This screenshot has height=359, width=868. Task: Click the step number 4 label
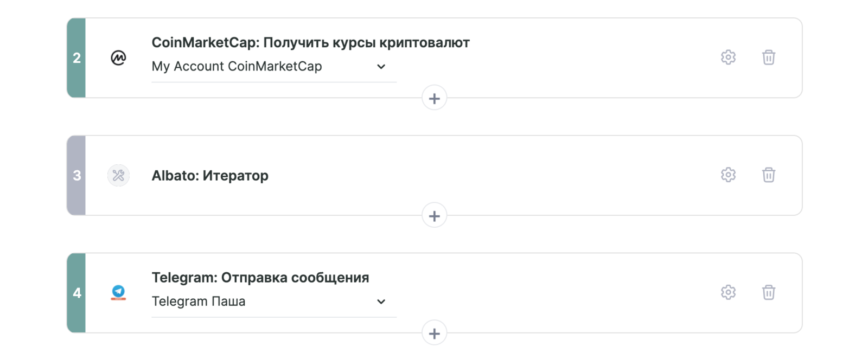(x=76, y=293)
